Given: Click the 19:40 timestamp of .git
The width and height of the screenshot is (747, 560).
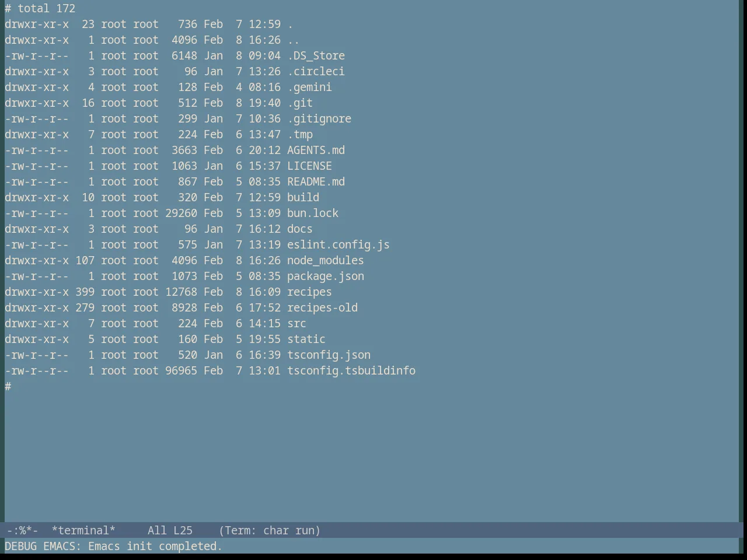Looking at the screenshot, I should (264, 103).
